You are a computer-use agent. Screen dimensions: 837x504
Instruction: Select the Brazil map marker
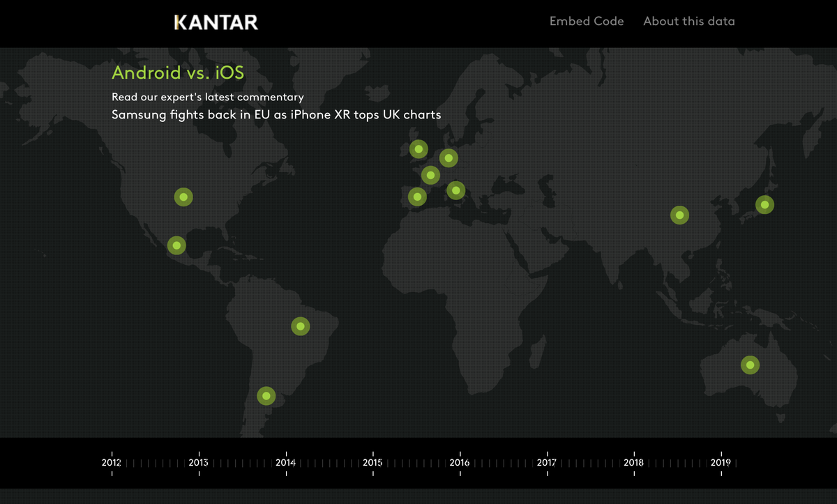(x=300, y=326)
